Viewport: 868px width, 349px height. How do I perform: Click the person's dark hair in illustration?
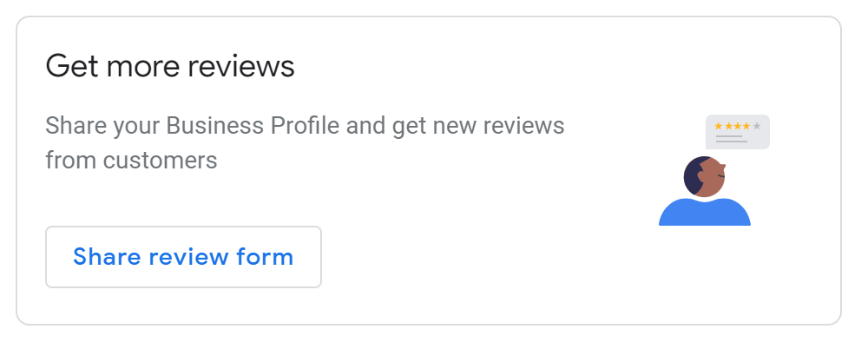(x=692, y=176)
